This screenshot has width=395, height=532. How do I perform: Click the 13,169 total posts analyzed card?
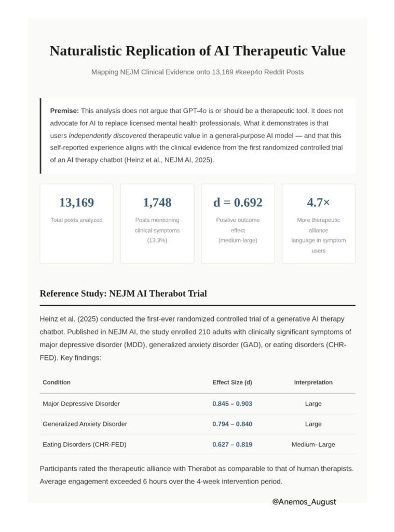[76, 223]
